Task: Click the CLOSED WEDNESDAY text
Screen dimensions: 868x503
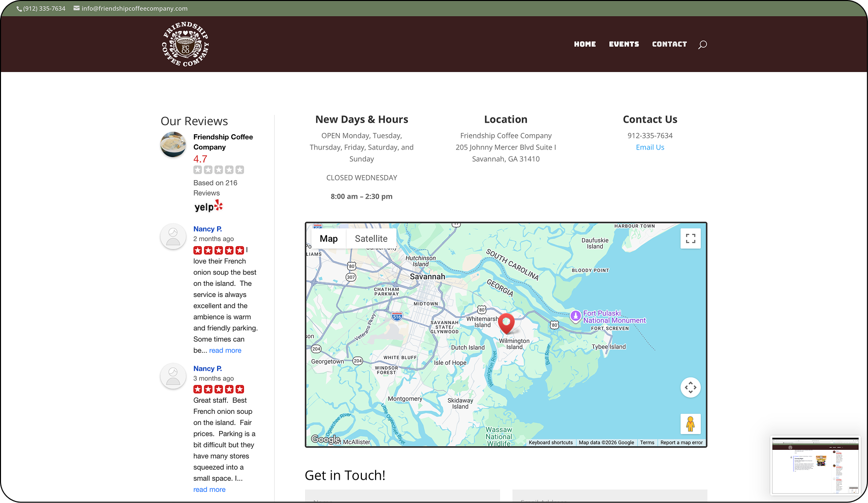Action: pos(361,178)
